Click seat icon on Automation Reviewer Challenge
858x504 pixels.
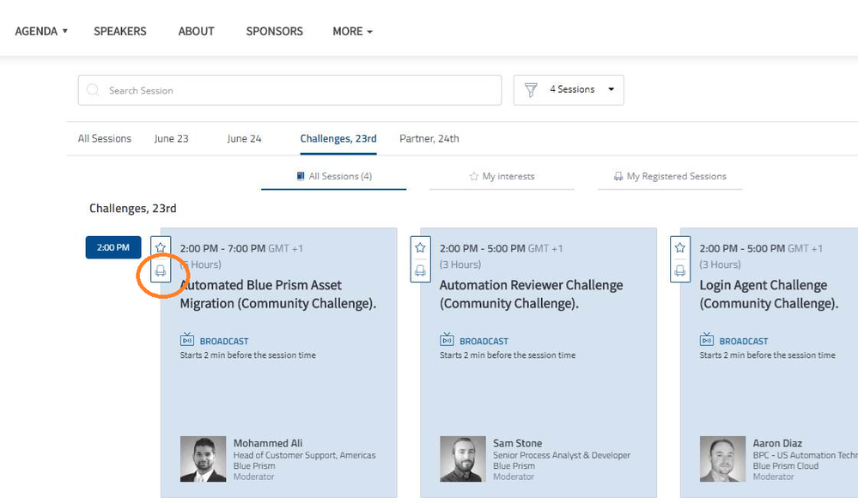[x=420, y=270]
